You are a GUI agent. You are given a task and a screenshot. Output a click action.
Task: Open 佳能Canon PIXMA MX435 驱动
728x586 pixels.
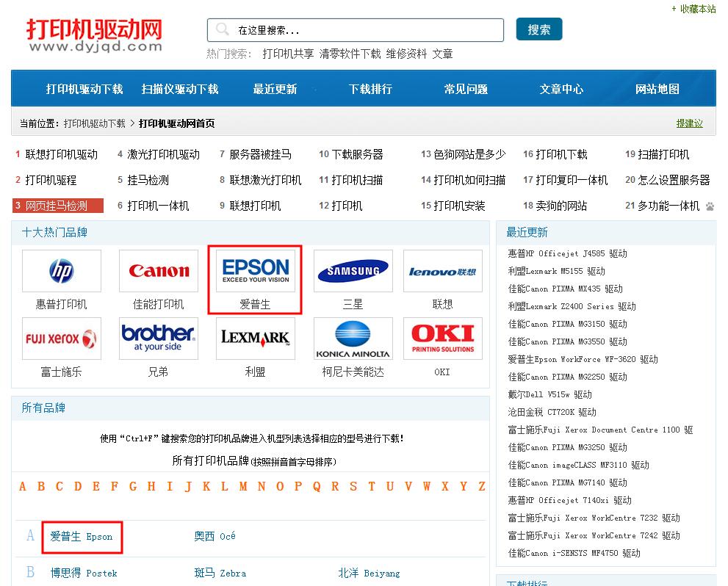[x=565, y=289]
